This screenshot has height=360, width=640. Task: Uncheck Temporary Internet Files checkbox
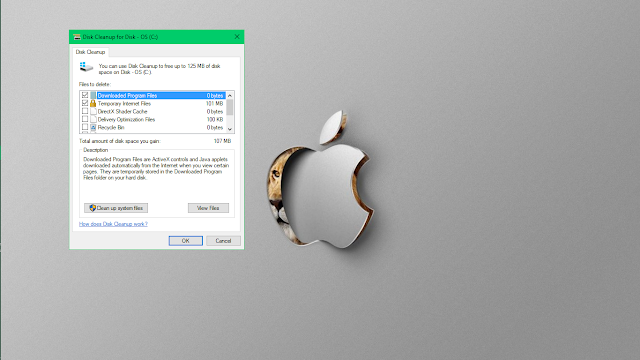85,103
